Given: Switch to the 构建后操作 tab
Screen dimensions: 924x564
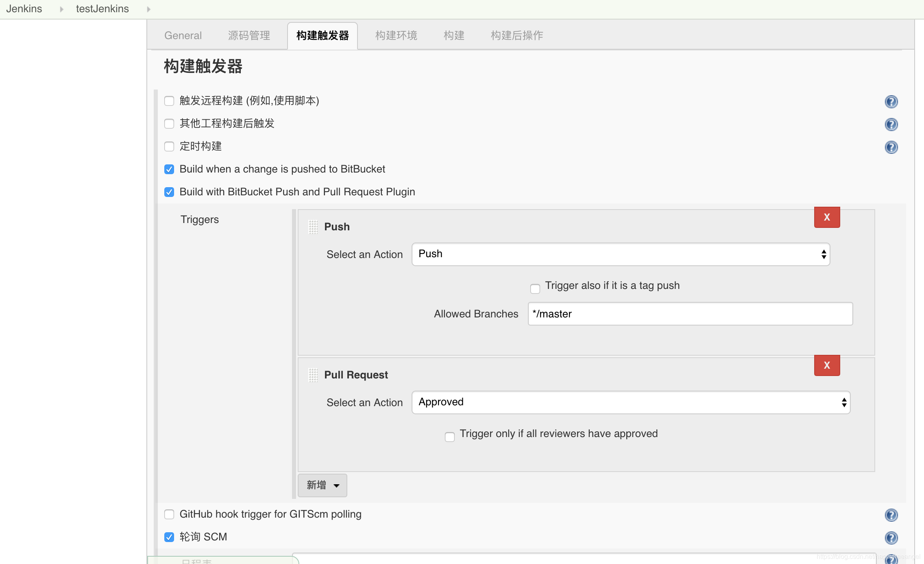Looking at the screenshot, I should tap(516, 35).
